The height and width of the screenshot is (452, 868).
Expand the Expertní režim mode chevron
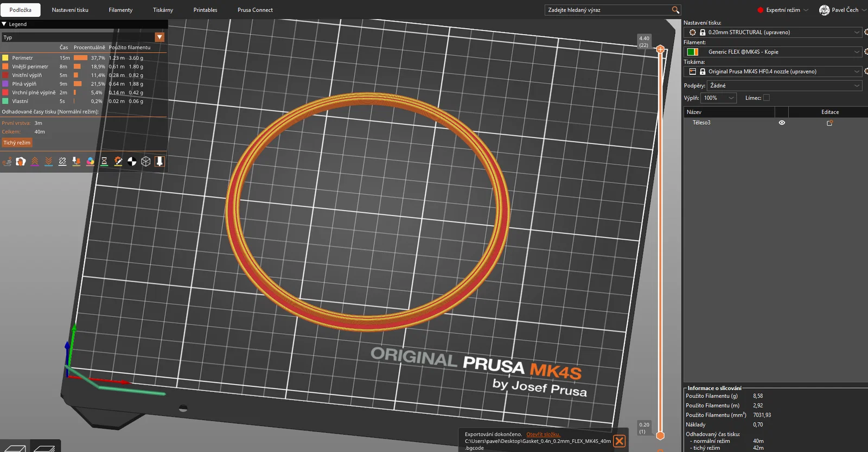(806, 10)
